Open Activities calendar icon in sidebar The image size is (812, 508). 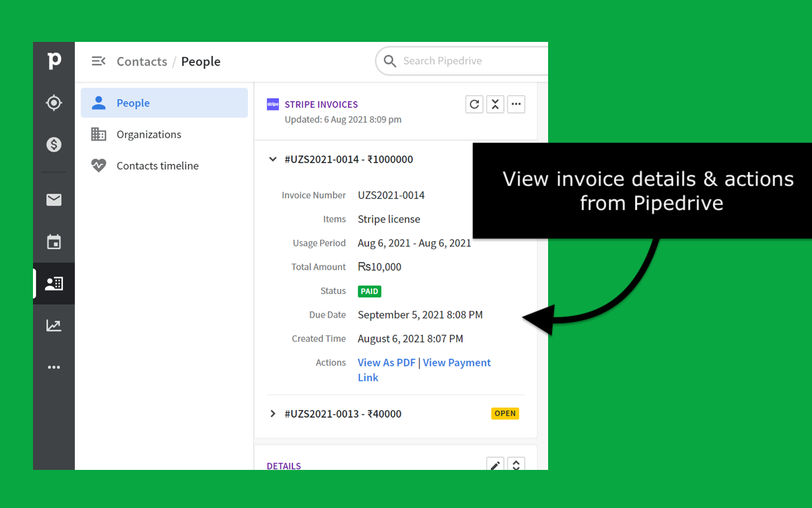tap(54, 242)
